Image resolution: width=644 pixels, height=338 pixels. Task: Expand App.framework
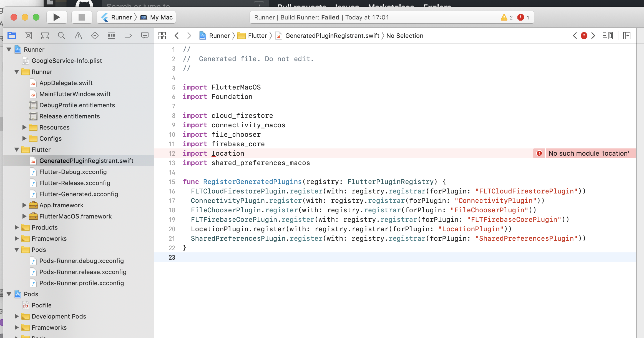click(x=24, y=205)
